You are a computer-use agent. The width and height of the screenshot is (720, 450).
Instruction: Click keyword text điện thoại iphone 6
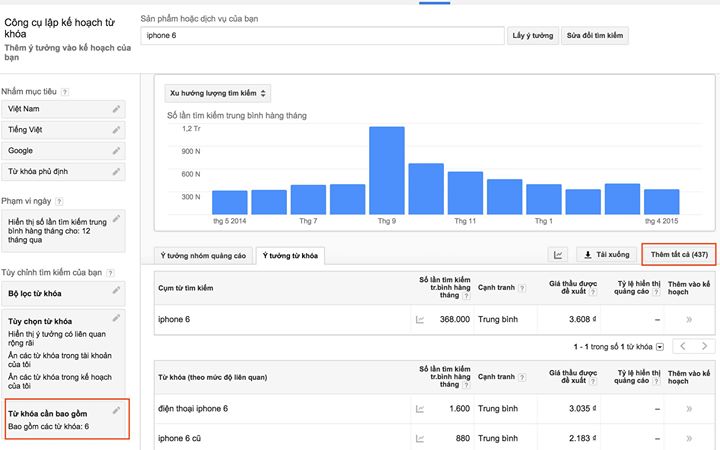coord(193,408)
